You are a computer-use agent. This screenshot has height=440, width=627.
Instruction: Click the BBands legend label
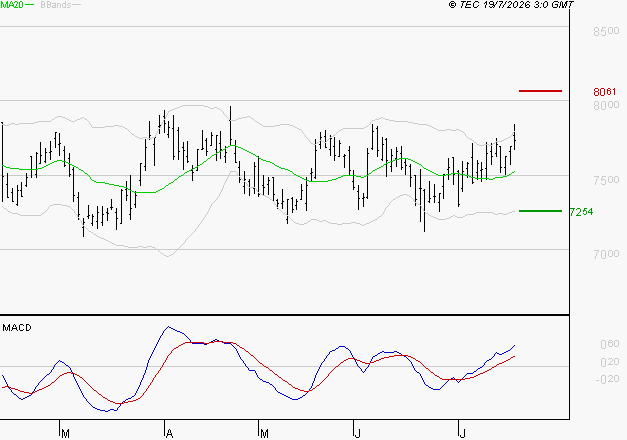(x=56, y=5)
